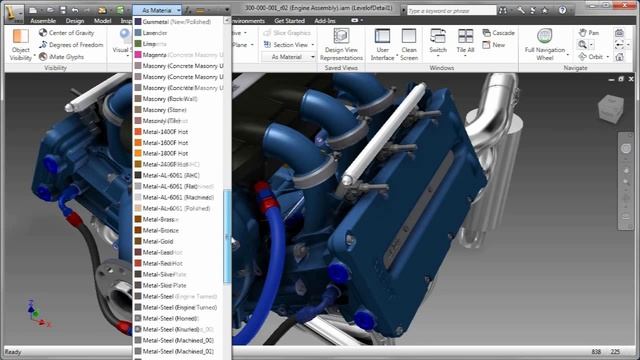Screen dimensions: 640x360
Task: Expand the Orbit dropdown arrow
Action: [x=608, y=57]
